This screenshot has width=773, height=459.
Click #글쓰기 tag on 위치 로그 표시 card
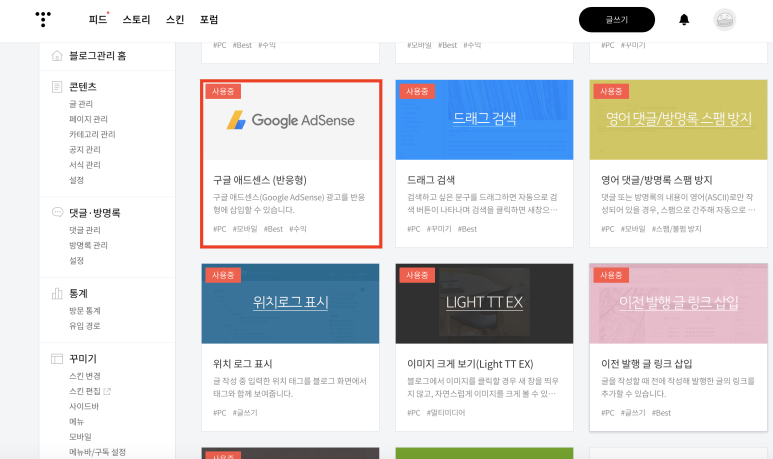[x=245, y=413]
